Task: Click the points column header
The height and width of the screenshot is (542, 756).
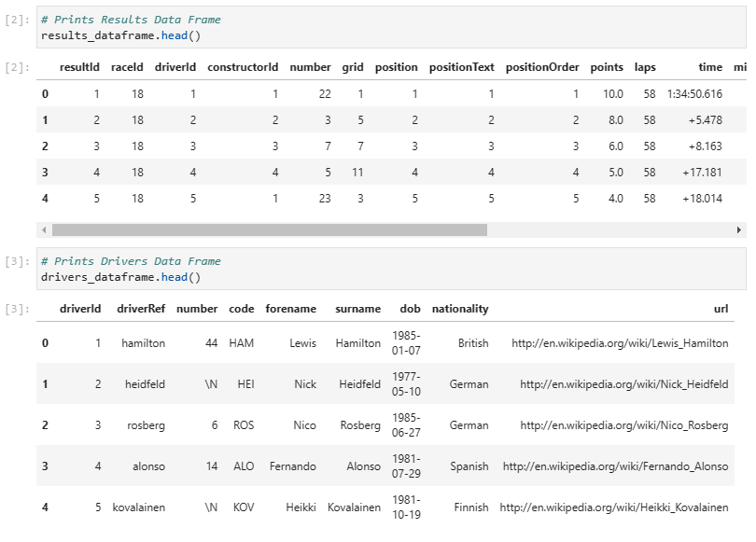Action: coord(607,67)
